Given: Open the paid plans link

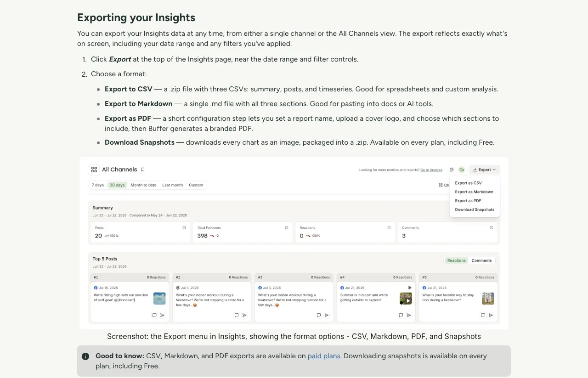Looking at the screenshot, I should 324,356.
